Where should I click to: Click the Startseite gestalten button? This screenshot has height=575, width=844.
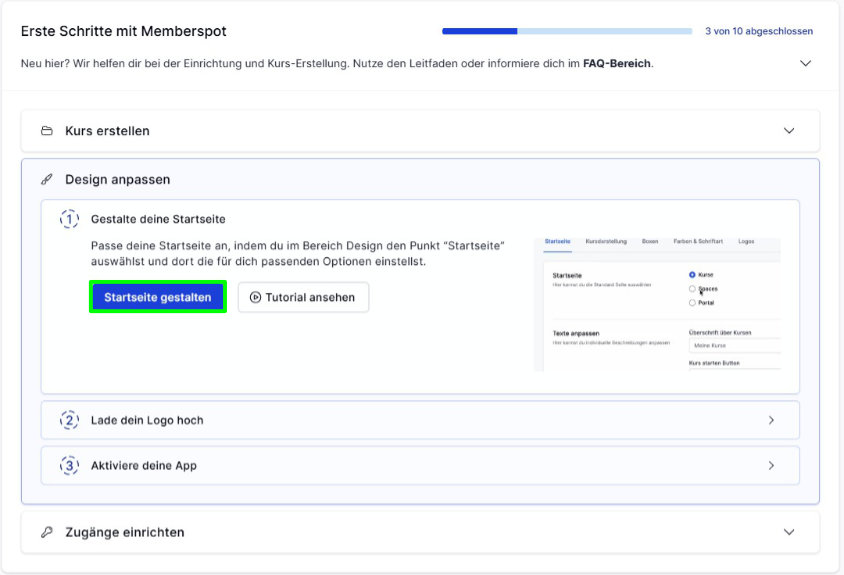pyautogui.click(x=158, y=297)
